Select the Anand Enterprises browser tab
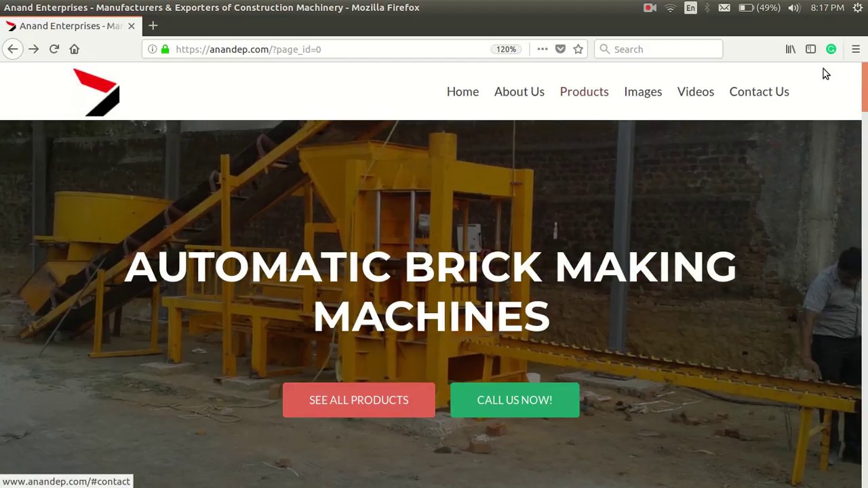This screenshot has width=868, height=488. point(71,26)
